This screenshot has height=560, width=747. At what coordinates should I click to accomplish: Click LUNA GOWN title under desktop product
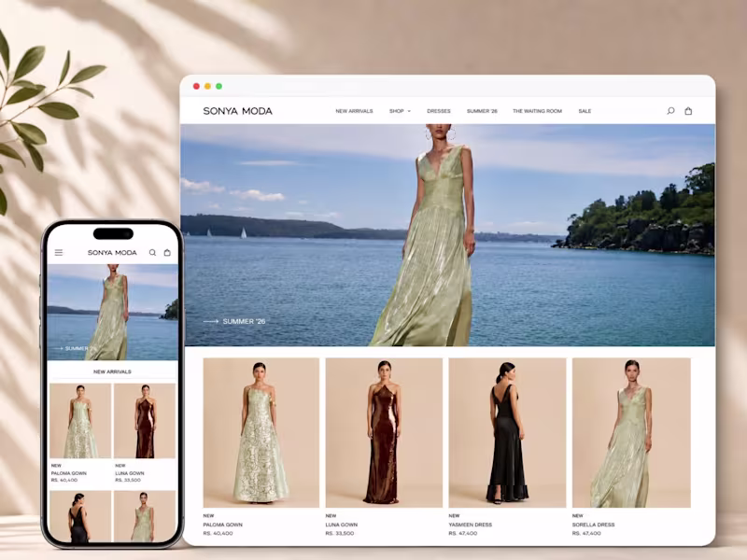(342, 525)
